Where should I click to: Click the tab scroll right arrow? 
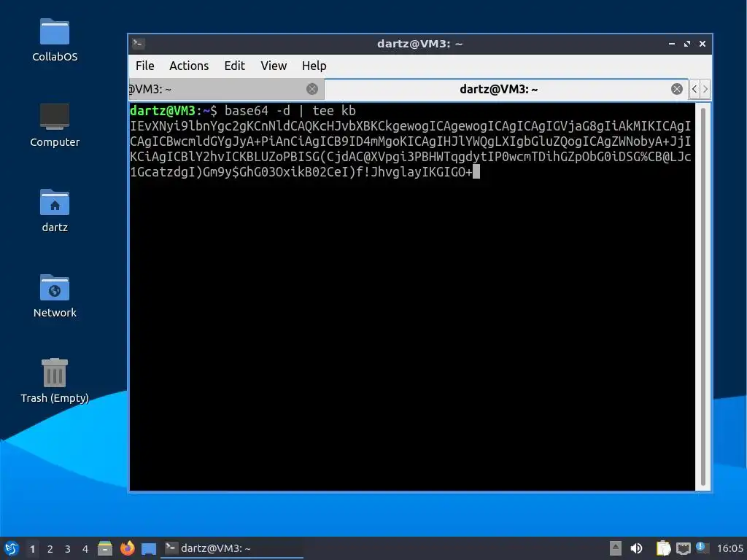pos(705,89)
